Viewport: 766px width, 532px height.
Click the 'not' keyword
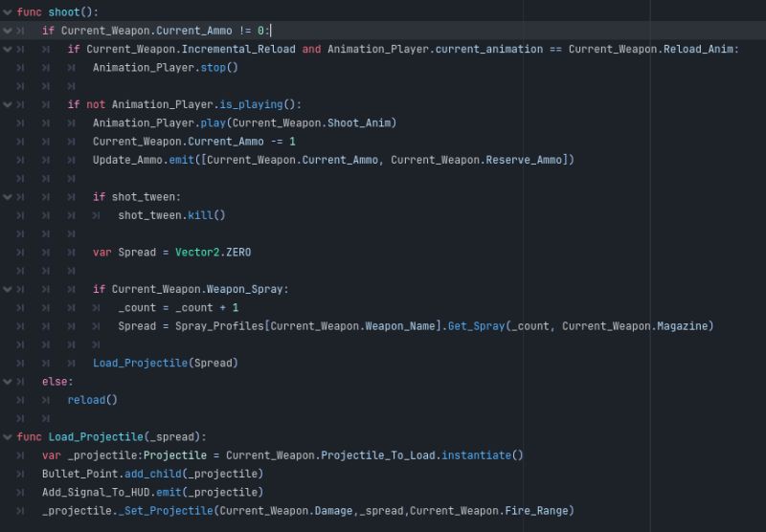(96, 104)
